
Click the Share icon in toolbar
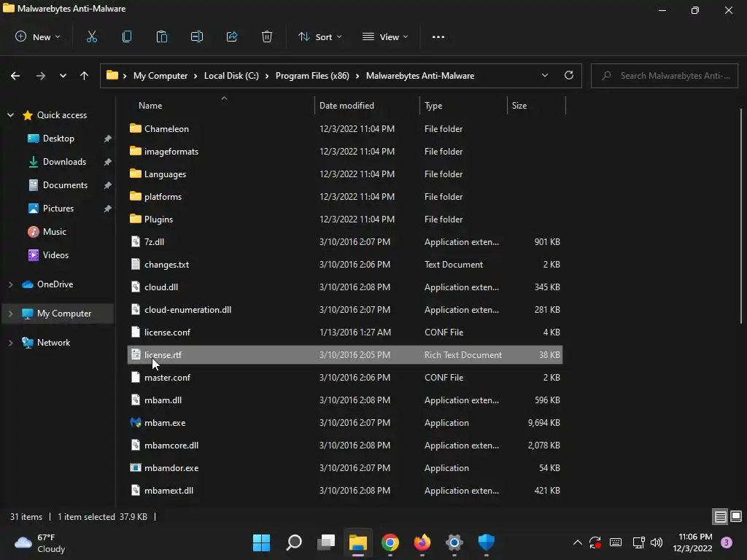coord(232,36)
